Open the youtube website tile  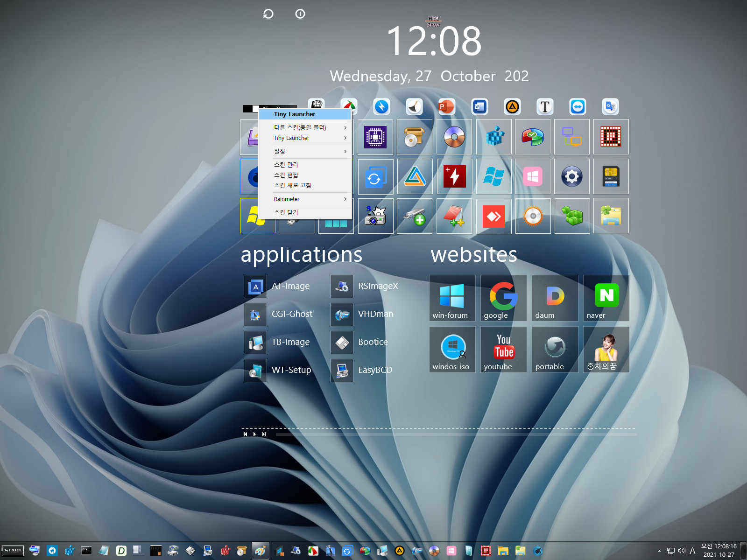tap(504, 350)
